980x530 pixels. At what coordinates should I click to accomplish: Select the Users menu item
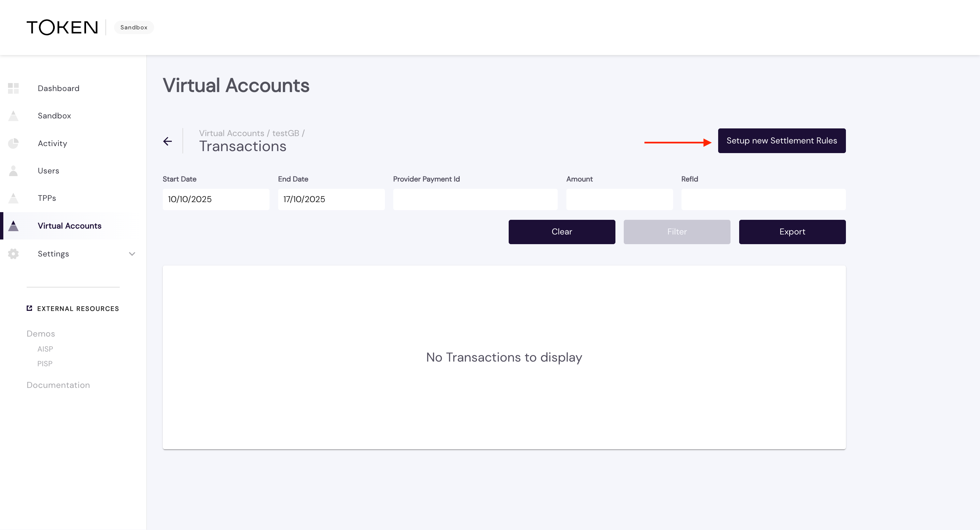pos(48,171)
